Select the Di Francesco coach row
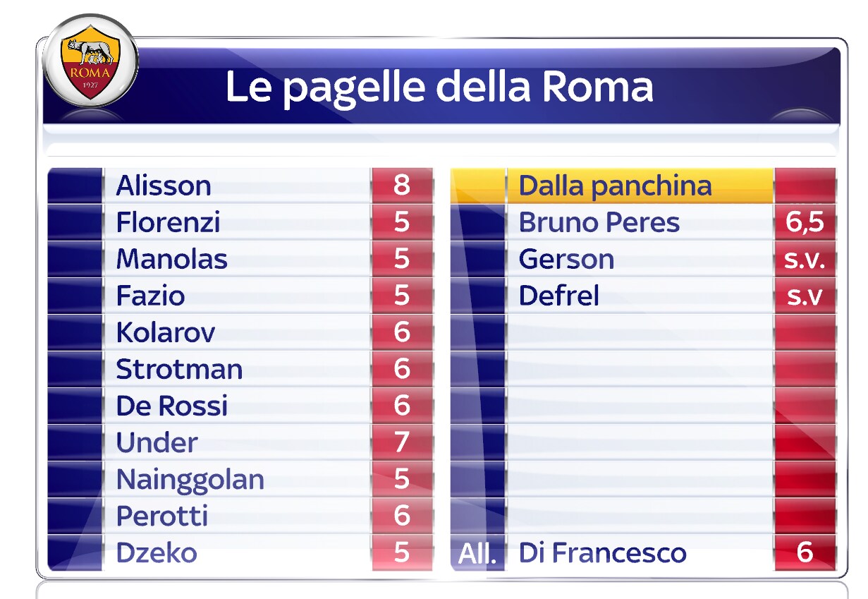 [643, 552]
